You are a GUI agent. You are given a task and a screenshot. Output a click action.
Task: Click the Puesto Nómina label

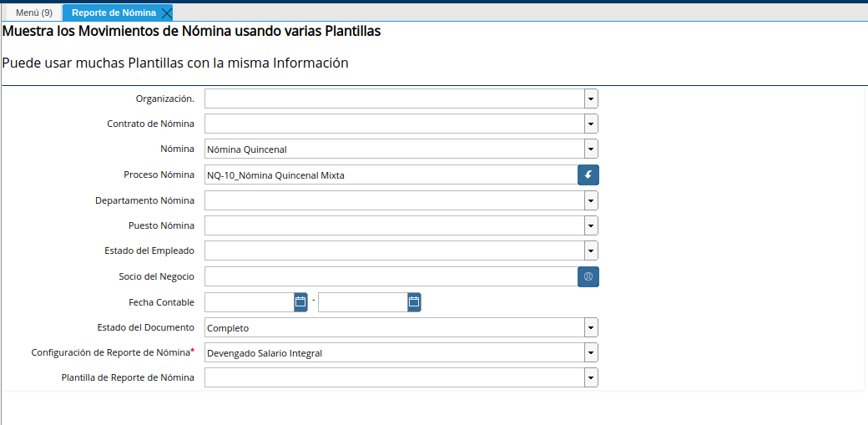pos(161,225)
